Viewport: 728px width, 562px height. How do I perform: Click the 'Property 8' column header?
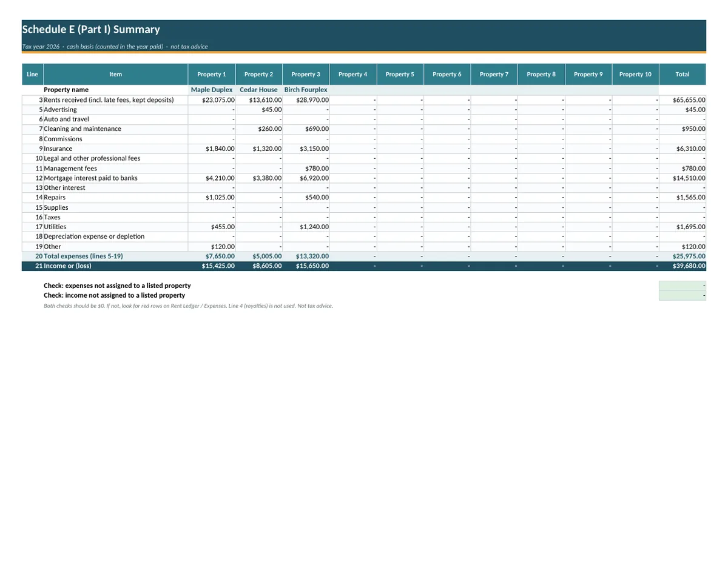(541, 74)
